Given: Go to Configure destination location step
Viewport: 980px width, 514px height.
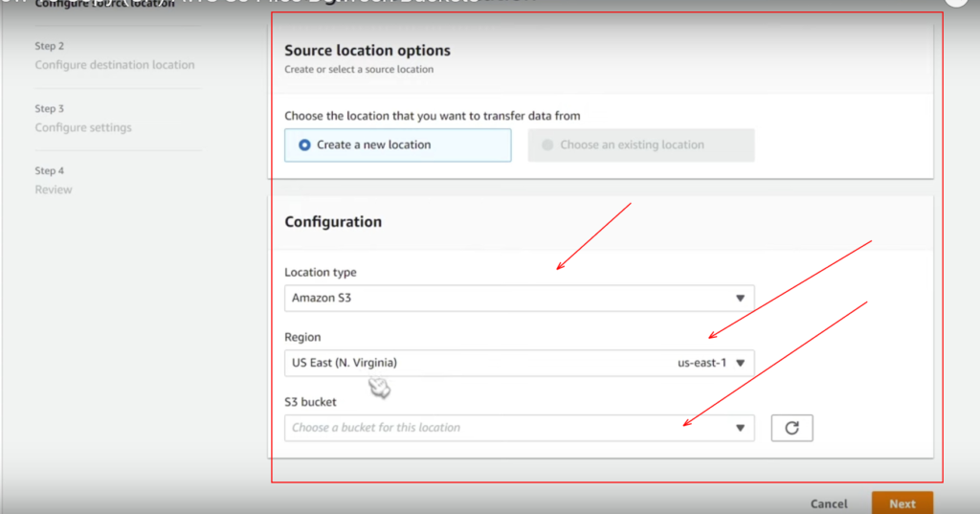Looking at the screenshot, I should (115, 65).
